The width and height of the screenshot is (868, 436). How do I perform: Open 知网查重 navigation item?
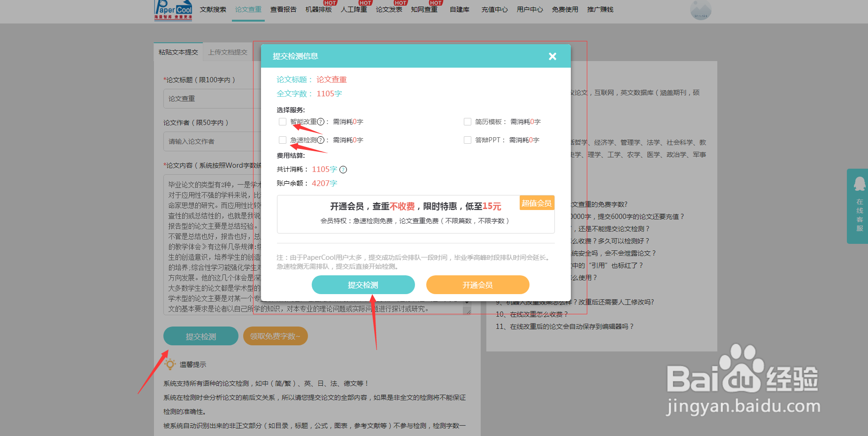(424, 9)
